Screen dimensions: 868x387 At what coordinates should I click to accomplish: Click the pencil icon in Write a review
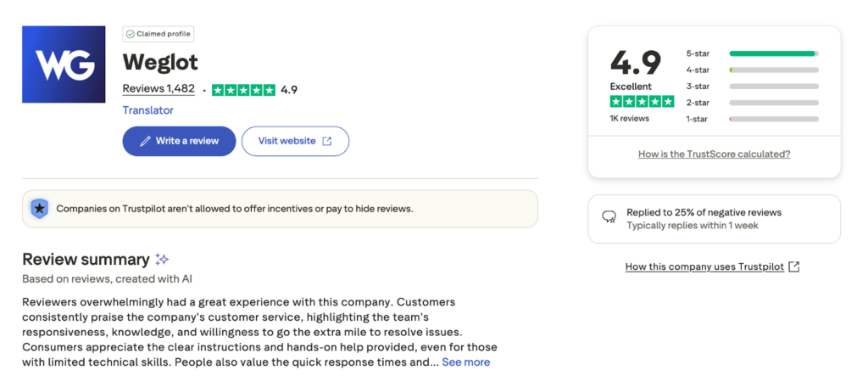click(x=145, y=141)
